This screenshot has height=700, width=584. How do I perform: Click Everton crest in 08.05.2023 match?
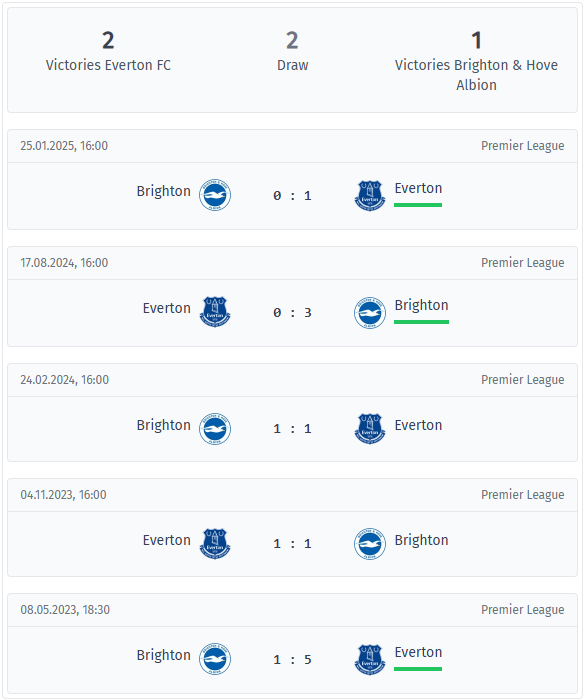pos(370,659)
